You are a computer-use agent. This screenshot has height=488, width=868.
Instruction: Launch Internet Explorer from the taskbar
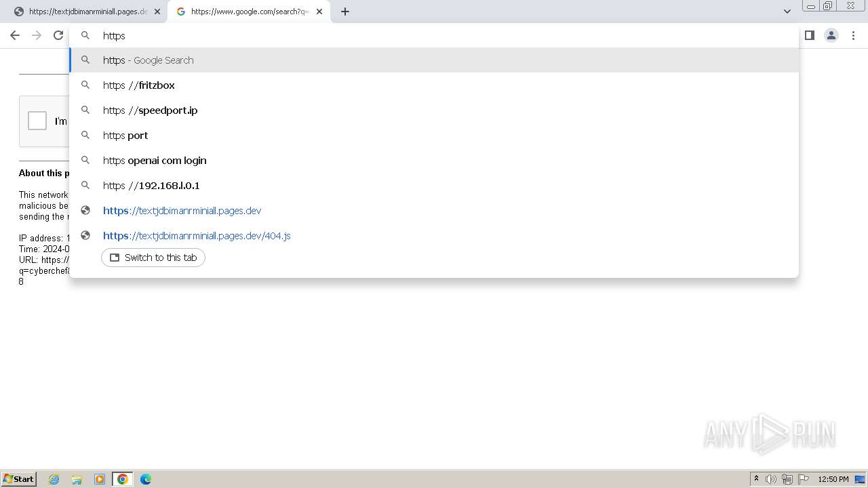[x=54, y=479]
